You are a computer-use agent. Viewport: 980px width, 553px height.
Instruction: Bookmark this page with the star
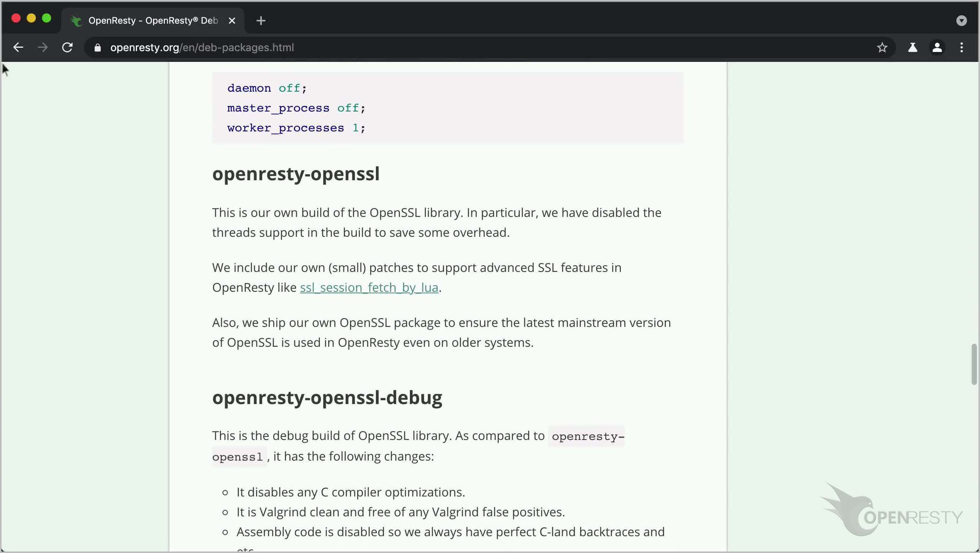click(882, 47)
